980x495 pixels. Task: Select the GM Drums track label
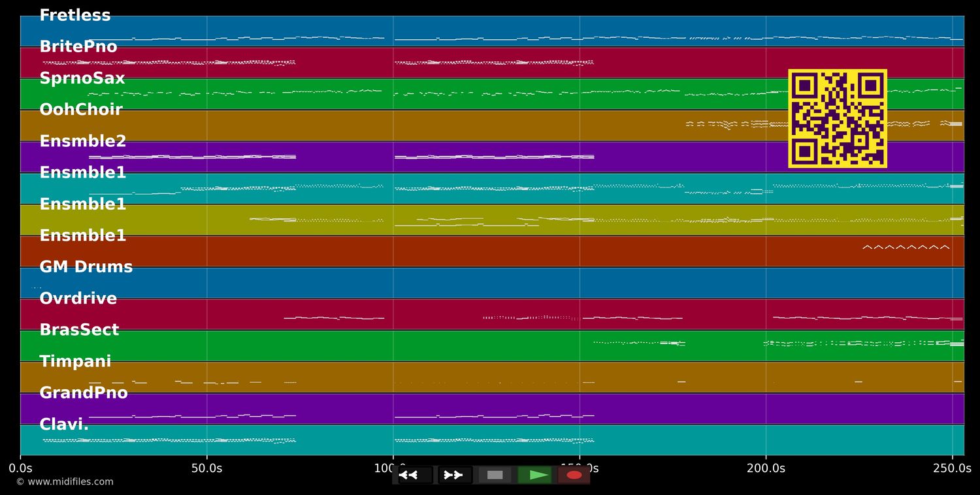86,266
